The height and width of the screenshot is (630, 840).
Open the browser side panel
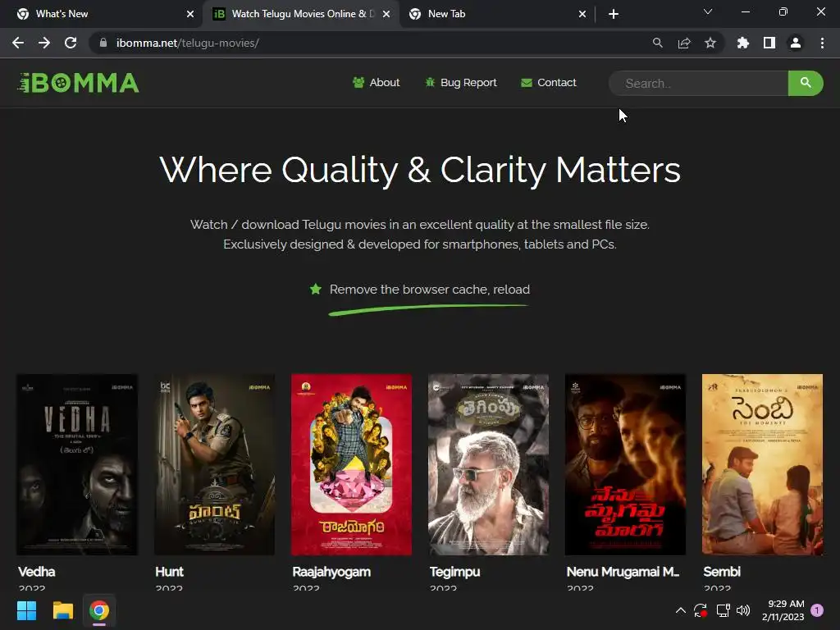click(769, 43)
